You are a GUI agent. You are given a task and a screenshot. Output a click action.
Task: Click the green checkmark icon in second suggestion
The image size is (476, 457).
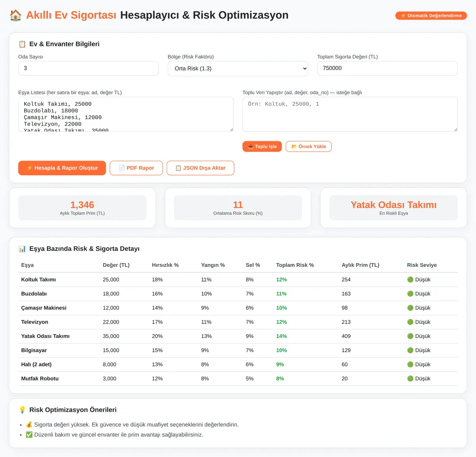[x=29, y=435]
